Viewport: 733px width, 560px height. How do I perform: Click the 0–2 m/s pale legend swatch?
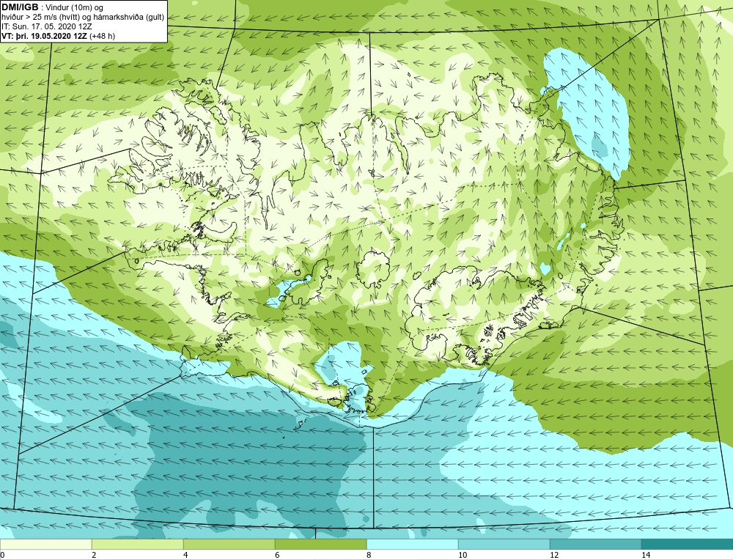[x=45, y=544]
